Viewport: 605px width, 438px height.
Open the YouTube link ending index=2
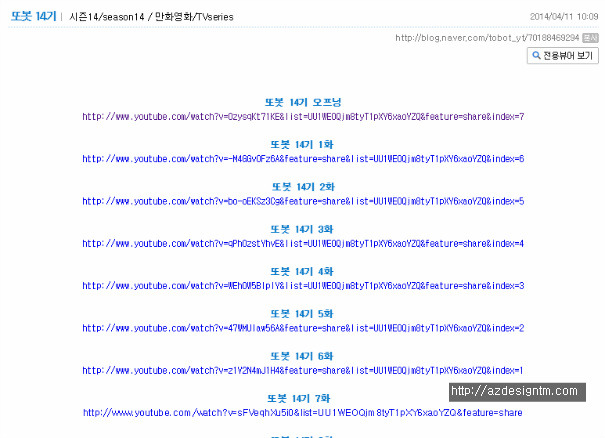pyautogui.click(x=303, y=328)
